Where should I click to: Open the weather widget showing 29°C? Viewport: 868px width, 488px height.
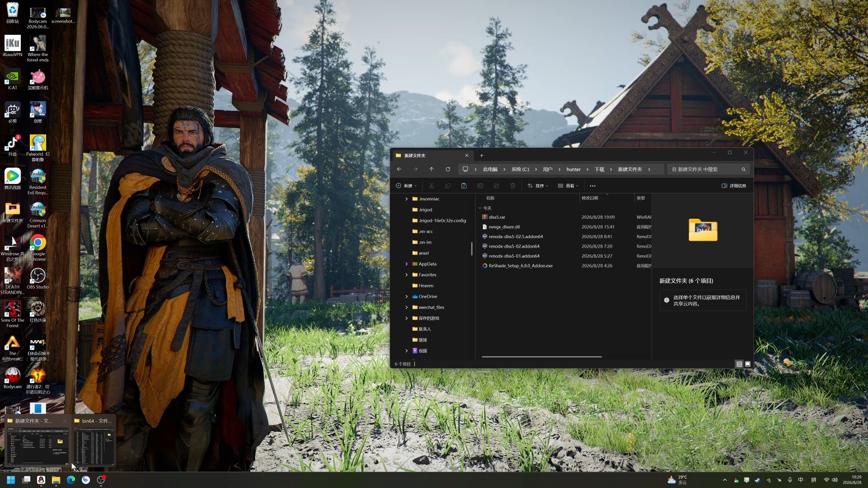(677, 480)
